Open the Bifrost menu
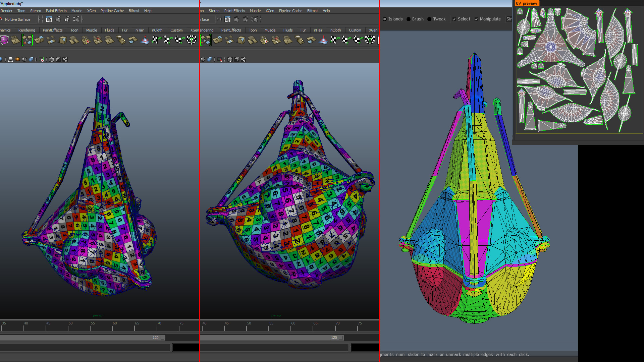 (134, 10)
